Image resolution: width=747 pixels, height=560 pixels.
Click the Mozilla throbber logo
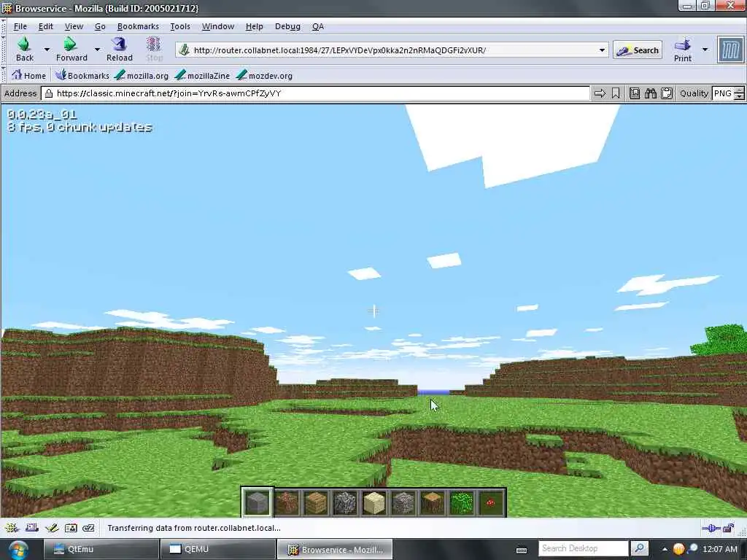click(730, 50)
